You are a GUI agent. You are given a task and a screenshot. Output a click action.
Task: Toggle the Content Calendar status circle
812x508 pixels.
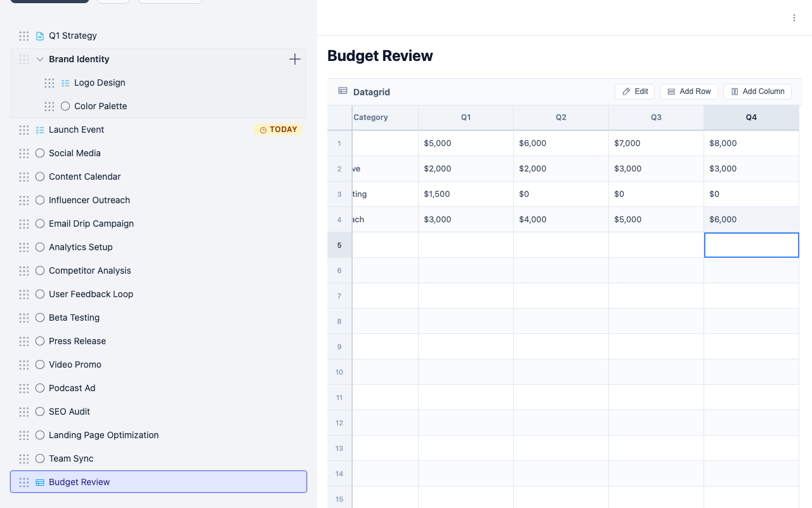[x=40, y=177]
